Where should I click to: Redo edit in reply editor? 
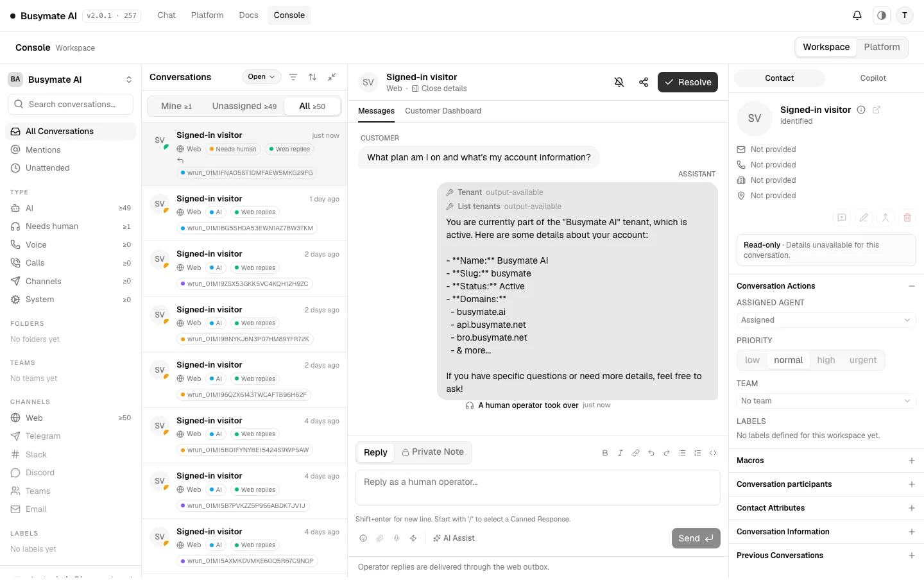point(667,453)
